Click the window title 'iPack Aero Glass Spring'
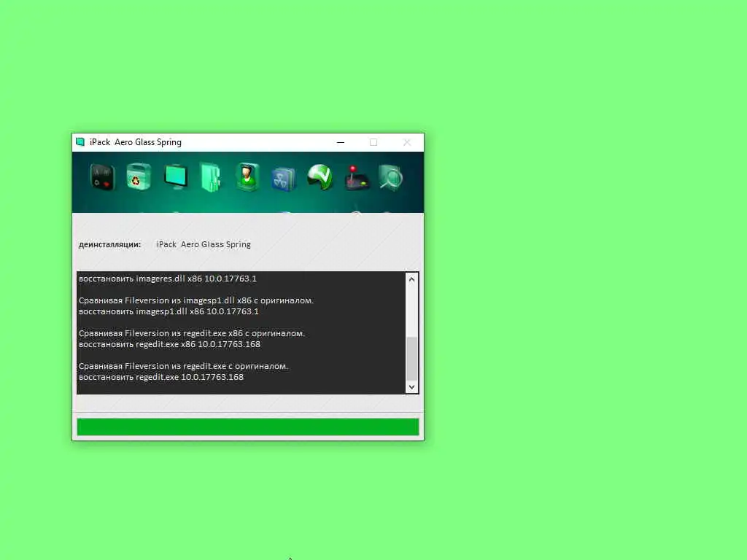Image resolution: width=747 pixels, height=560 pixels. [x=136, y=142]
